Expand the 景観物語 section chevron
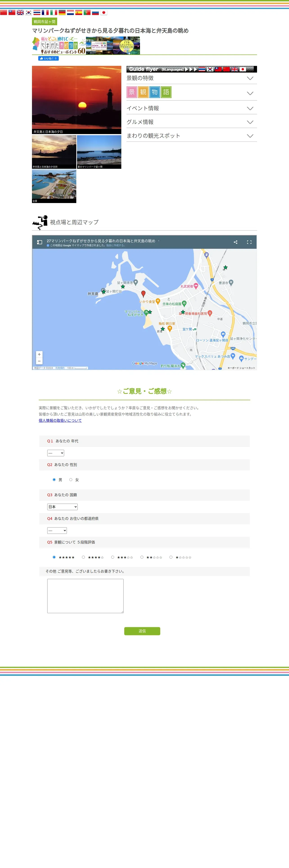This screenshot has width=289, height=868. click(250, 93)
